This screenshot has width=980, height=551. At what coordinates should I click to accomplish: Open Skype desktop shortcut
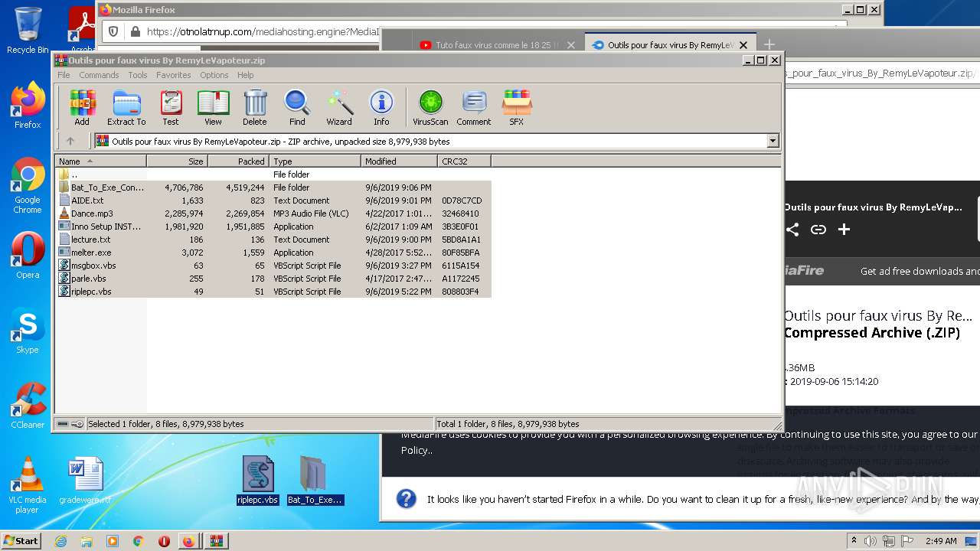click(28, 331)
